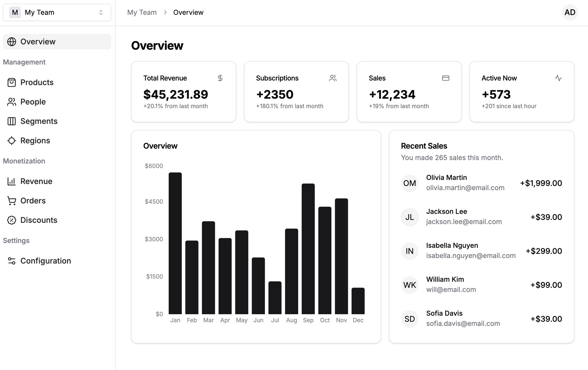Click the Revenue bar chart icon
Viewport: 588px width, 370px height.
click(11, 181)
